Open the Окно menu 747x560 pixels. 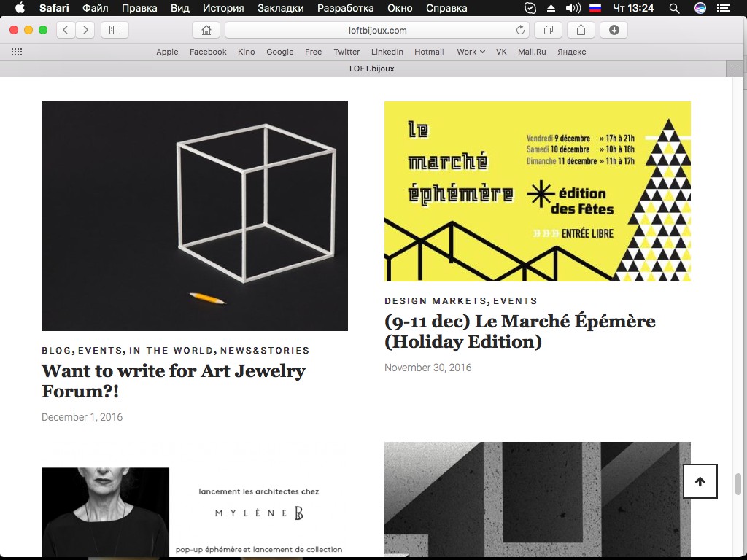coord(400,8)
